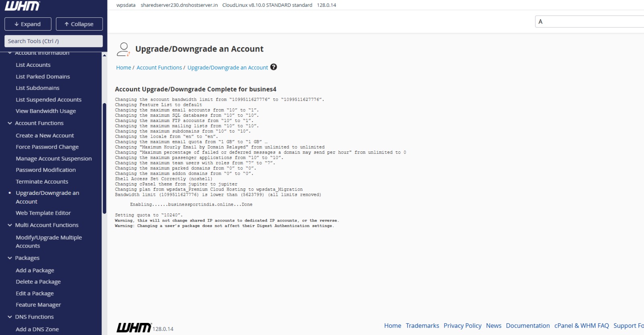Open Edit a Package page
644x335 pixels.
tap(35, 294)
